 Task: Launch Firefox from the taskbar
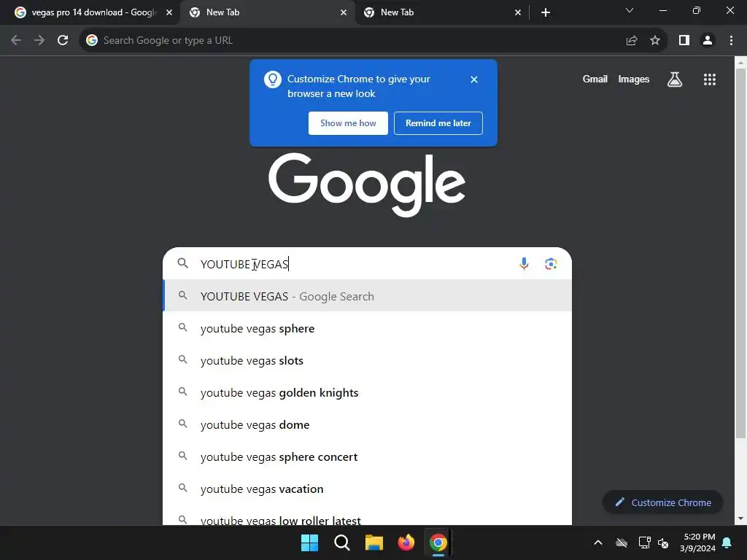(406, 542)
